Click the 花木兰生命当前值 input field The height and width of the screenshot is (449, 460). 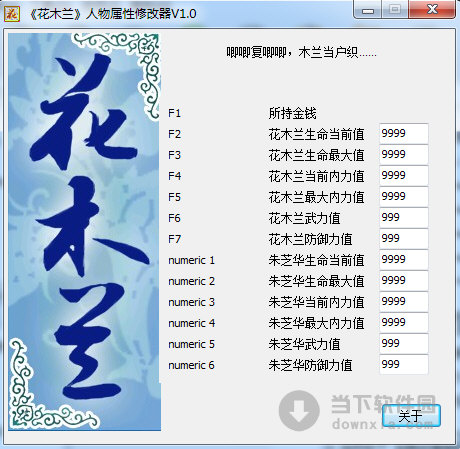404,134
